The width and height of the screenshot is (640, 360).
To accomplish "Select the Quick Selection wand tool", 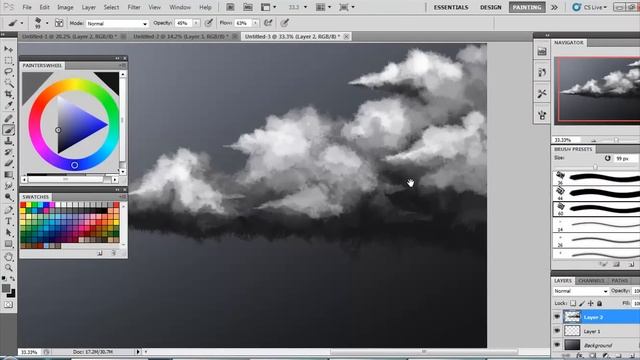I will (x=8, y=83).
